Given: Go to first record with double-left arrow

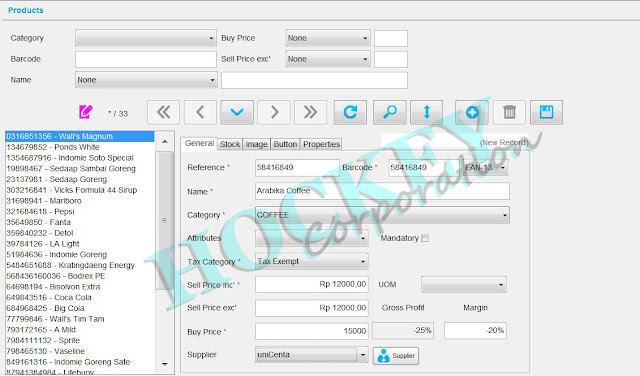Looking at the screenshot, I should pos(163,112).
